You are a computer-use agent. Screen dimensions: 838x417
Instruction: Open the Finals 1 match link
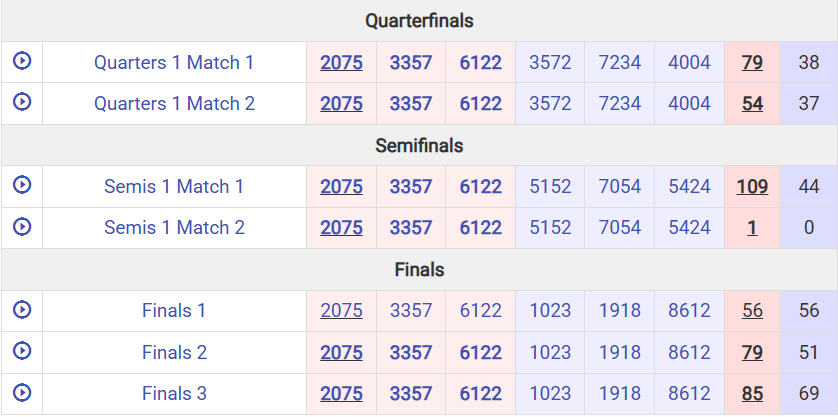(x=174, y=311)
